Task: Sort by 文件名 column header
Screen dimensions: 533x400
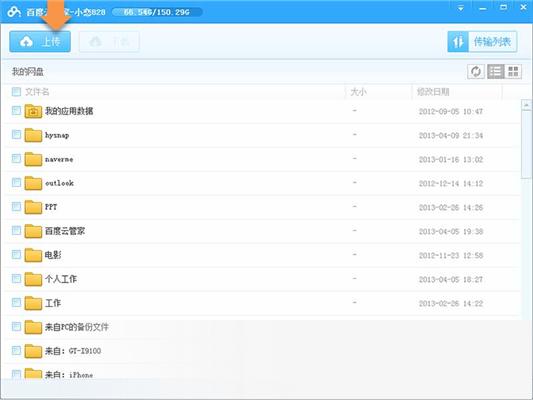Action: pyautogui.click(x=37, y=92)
